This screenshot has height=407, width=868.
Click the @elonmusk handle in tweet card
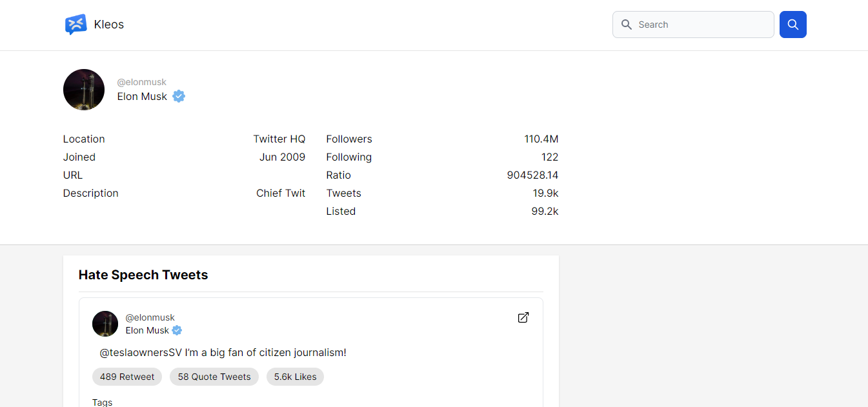[x=150, y=317]
